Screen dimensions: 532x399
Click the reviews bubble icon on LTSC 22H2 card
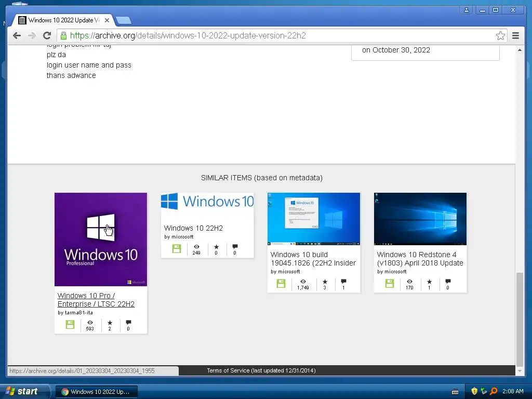coord(128,322)
